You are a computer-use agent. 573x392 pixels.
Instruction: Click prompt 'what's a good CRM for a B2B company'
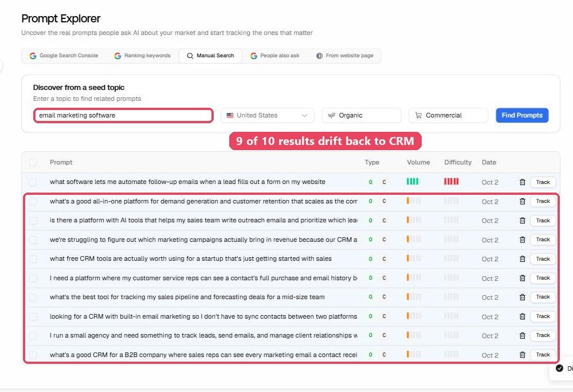point(203,355)
